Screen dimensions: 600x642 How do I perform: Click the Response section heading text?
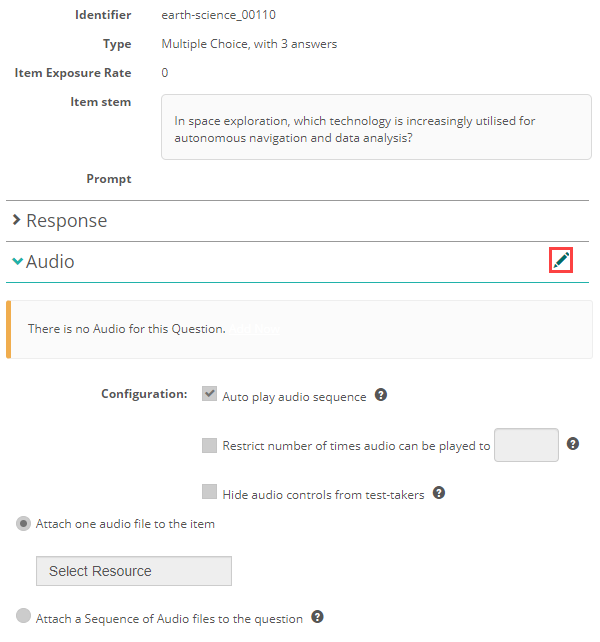[x=66, y=221]
